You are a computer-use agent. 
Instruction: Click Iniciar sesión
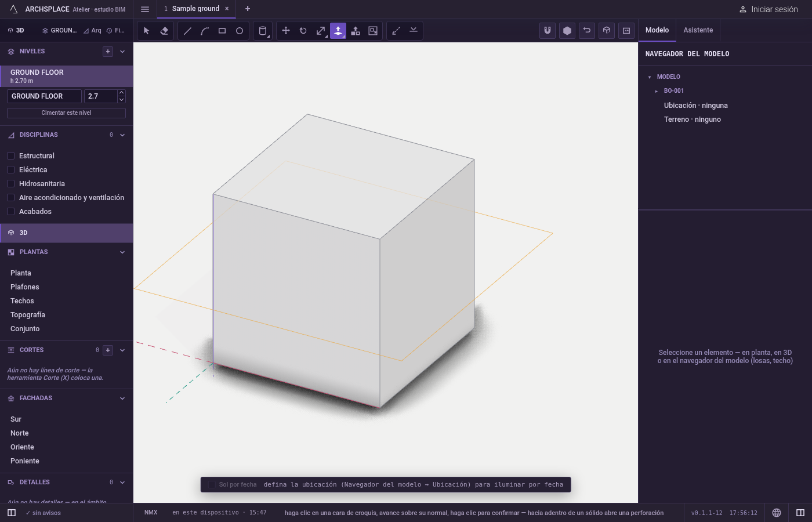(768, 9)
